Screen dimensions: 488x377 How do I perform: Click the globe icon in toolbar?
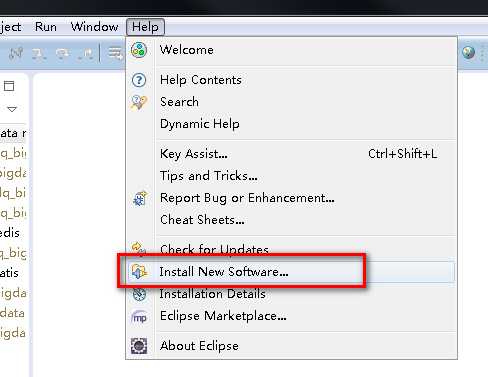pos(468,52)
